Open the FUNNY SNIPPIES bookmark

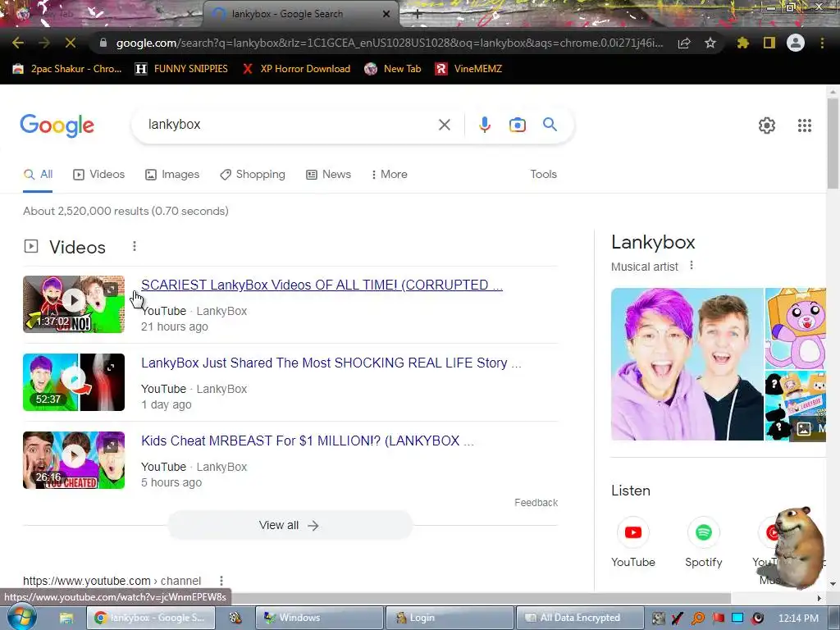[181, 69]
